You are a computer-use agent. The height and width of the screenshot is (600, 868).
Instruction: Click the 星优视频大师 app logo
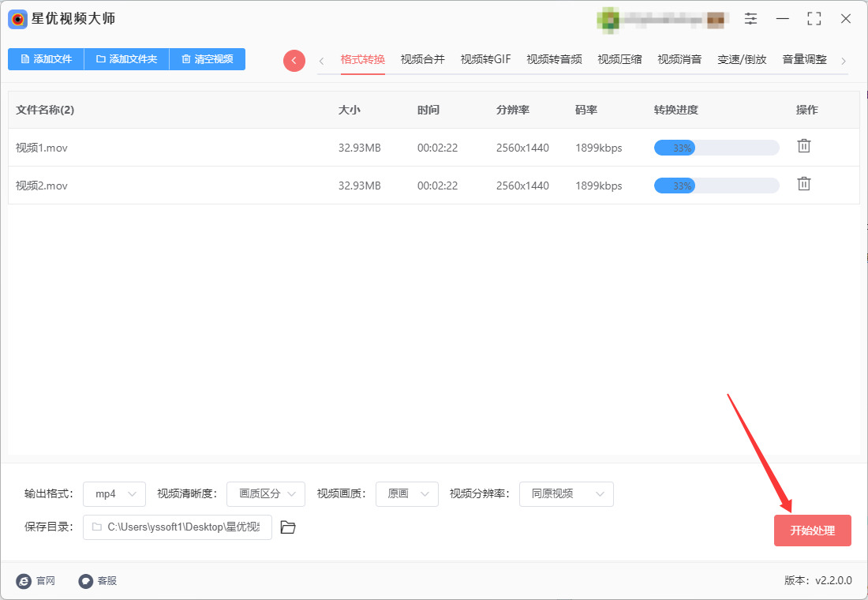pos(17,19)
